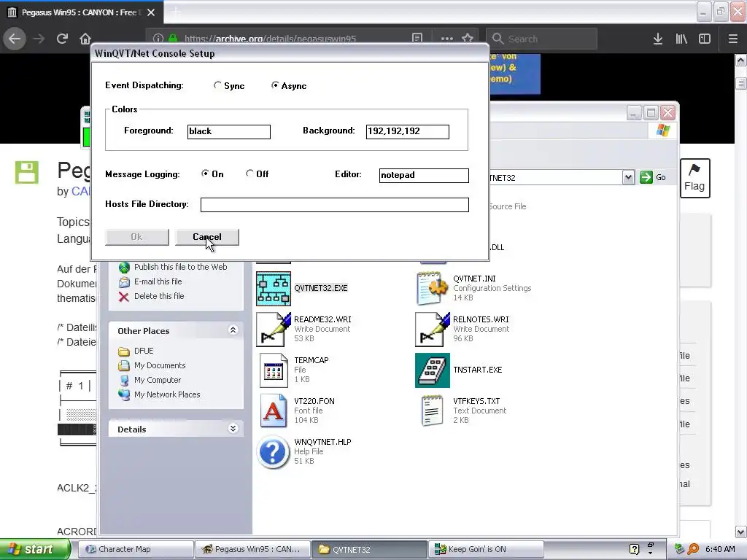This screenshot has height=560, width=747.
Task: Click the Cancel button in Console Setup
Action: (x=206, y=237)
